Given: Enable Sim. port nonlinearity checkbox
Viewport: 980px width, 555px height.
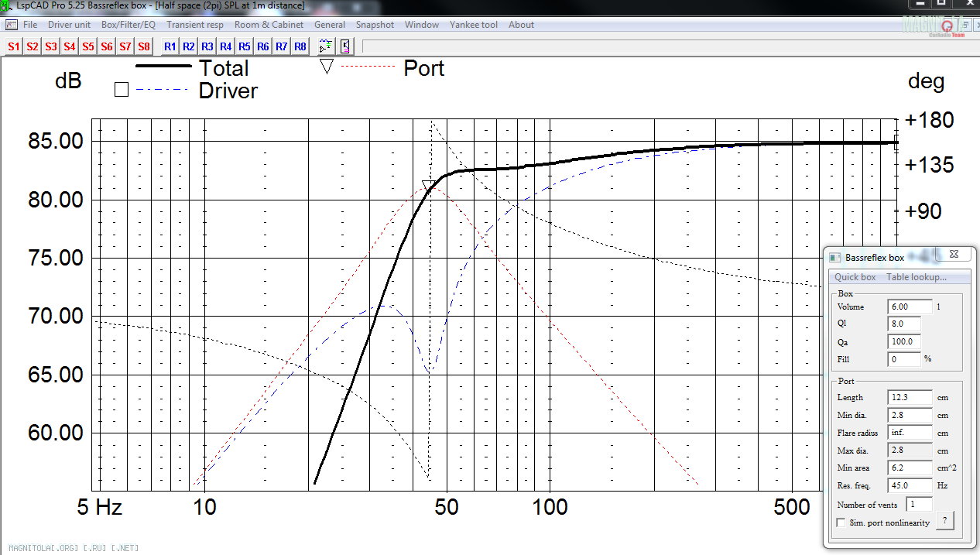Looking at the screenshot, I should pos(841,522).
